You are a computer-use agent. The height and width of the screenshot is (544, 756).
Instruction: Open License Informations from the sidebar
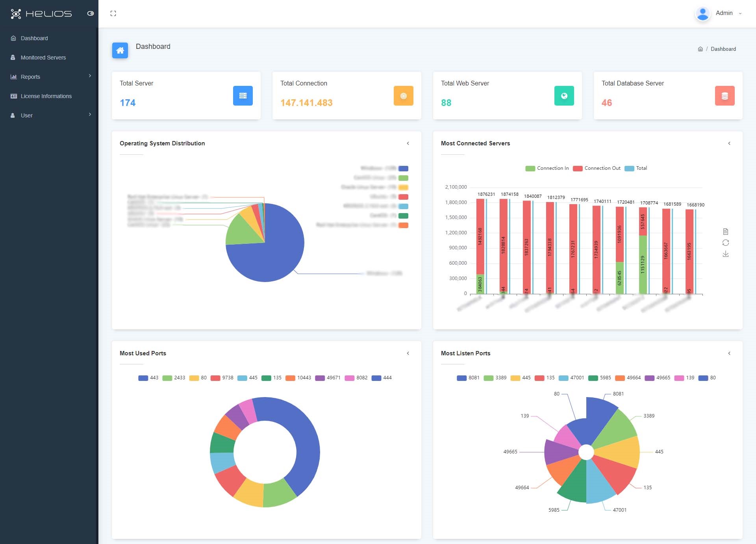point(46,96)
